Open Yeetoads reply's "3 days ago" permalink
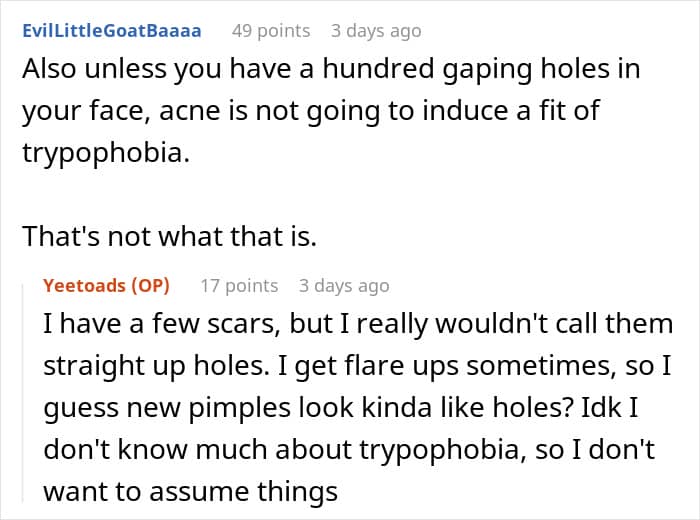The width and height of the screenshot is (700, 520). click(x=344, y=286)
